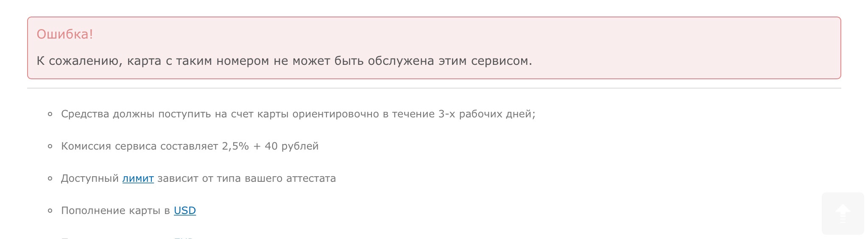Image resolution: width=868 pixels, height=239 pixels.
Task: Click the Доступный text before лимит link
Action: pyautogui.click(x=90, y=178)
